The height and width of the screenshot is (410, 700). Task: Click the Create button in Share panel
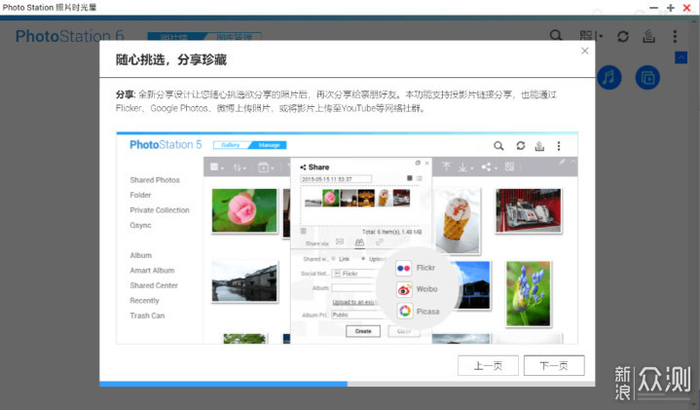coord(363,331)
